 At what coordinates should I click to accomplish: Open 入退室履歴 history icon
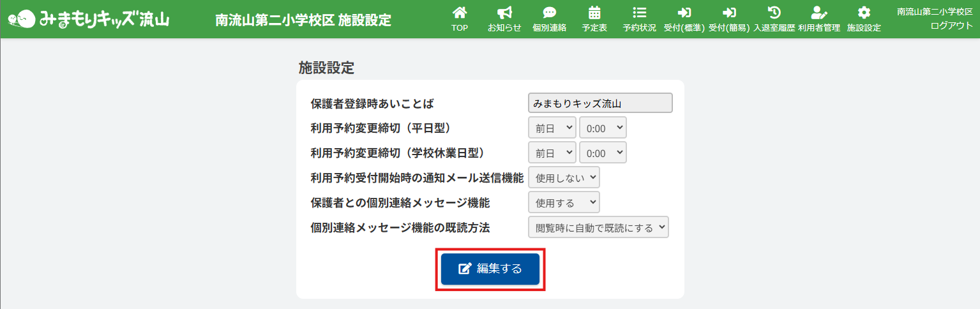774,13
